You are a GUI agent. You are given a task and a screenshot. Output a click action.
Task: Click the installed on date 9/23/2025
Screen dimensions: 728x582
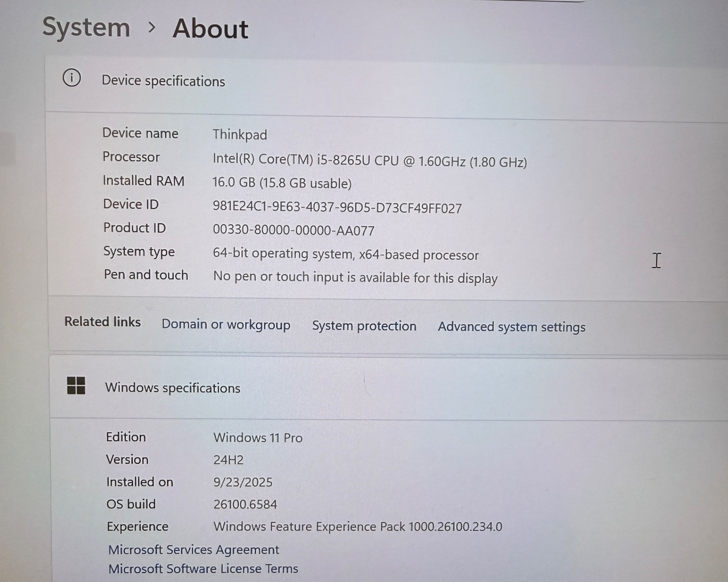pyautogui.click(x=243, y=482)
